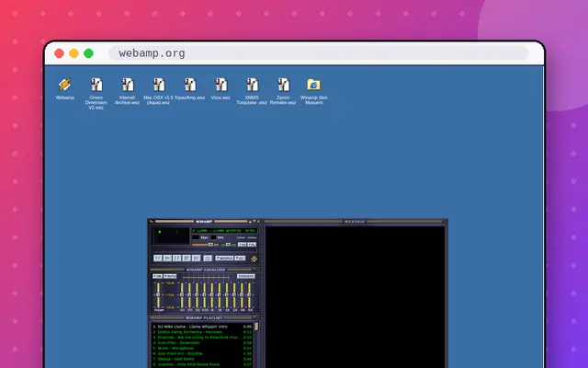Toggle the Equalizer window with EQ button
588x368 pixels.
(242, 245)
